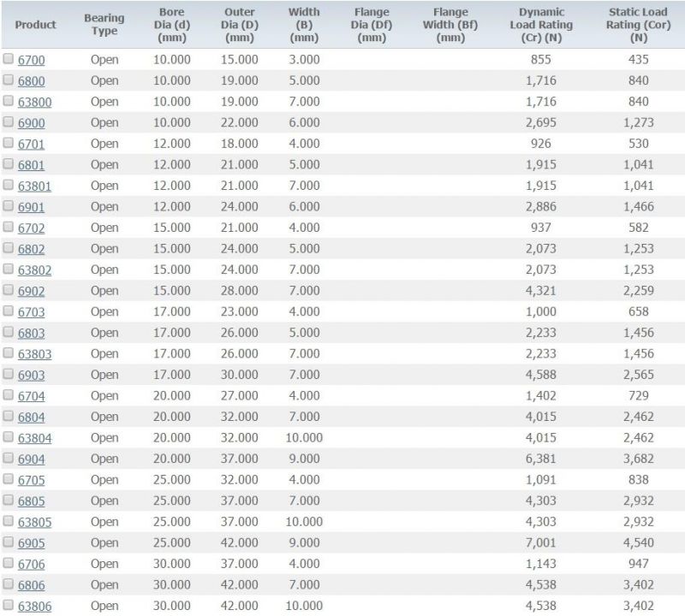Open the 63802 link
685x616 pixels.
(x=34, y=269)
